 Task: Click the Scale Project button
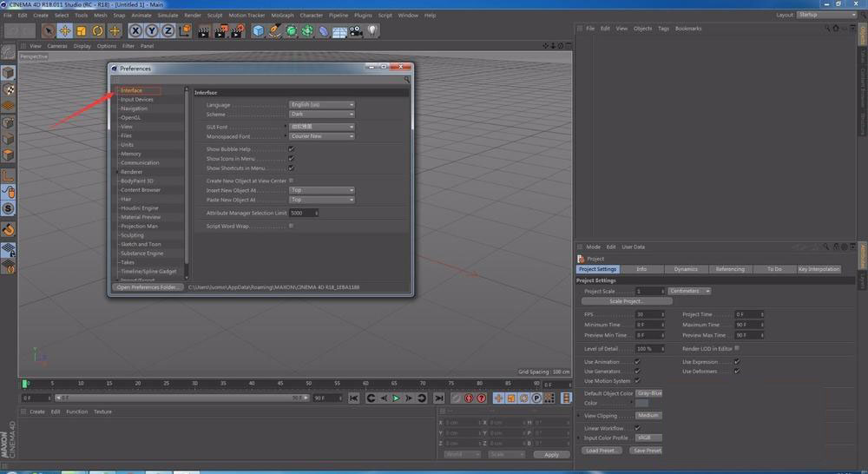(627, 301)
